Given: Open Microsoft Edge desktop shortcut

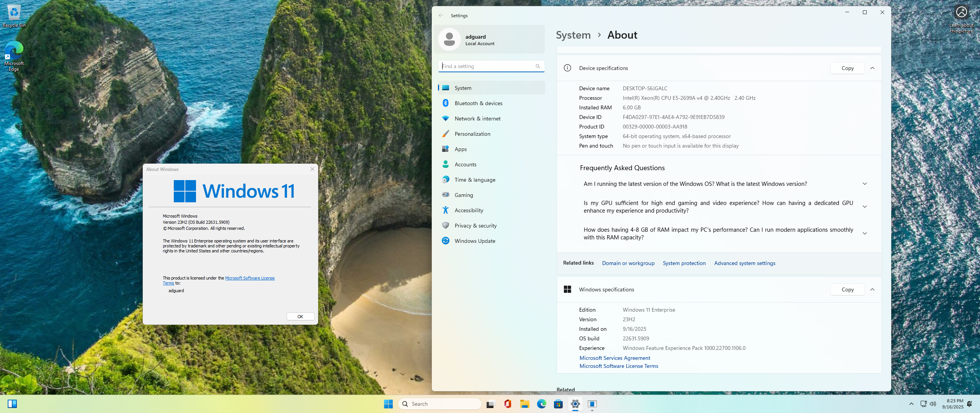Looking at the screenshot, I should pos(14,56).
